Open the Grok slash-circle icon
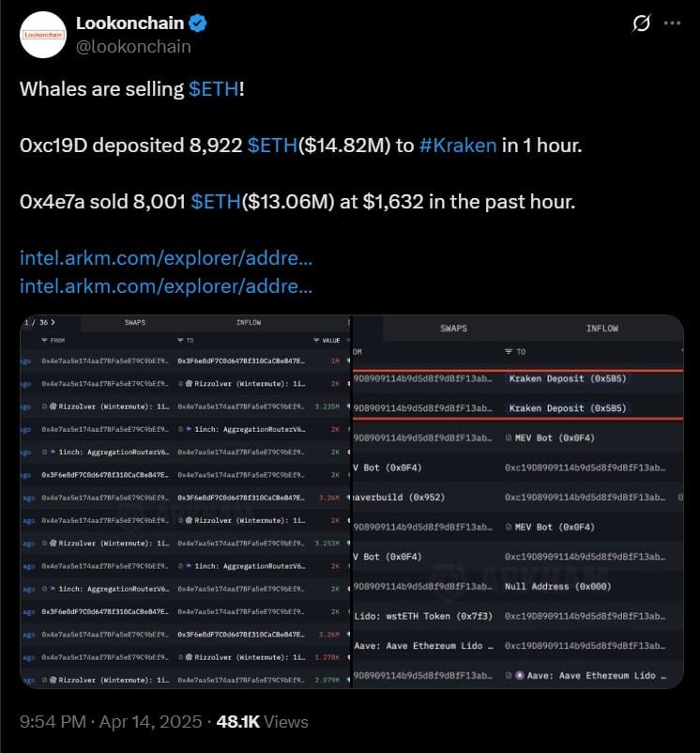 (x=642, y=23)
